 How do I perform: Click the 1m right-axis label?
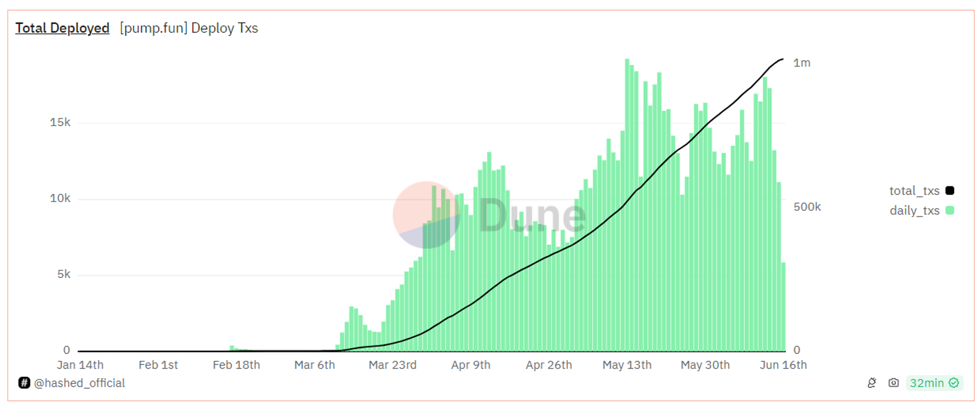[802, 63]
